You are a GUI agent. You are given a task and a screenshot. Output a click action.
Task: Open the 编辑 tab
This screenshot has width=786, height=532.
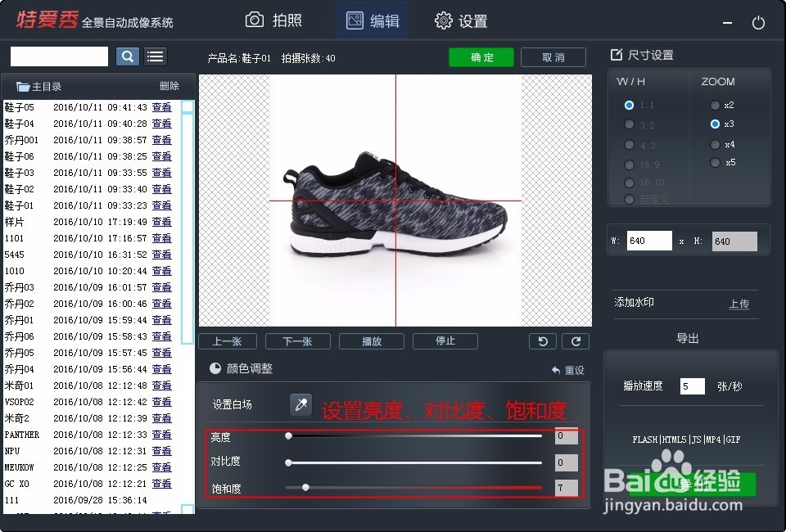tap(372, 20)
